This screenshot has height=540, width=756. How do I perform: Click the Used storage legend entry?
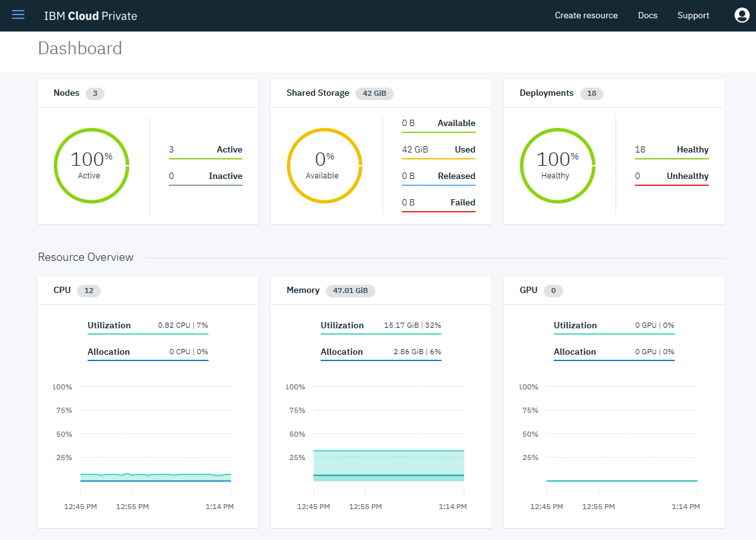pos(438,150)
